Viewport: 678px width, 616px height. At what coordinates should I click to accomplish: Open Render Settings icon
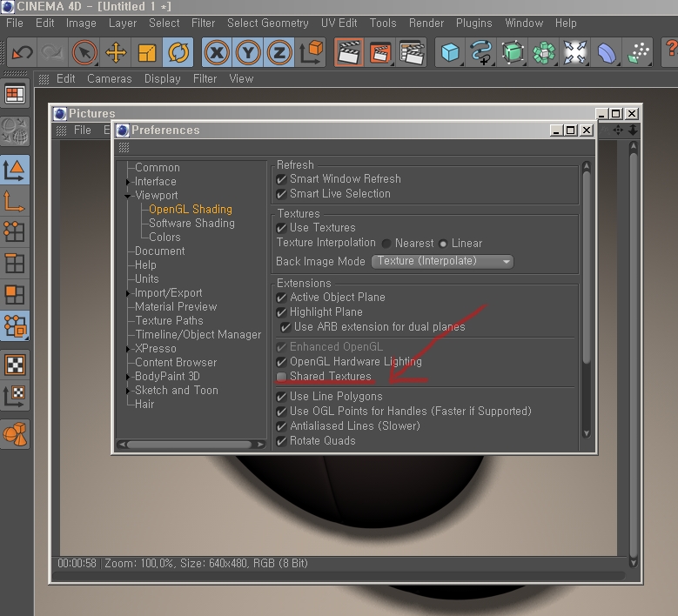point(411,52)
